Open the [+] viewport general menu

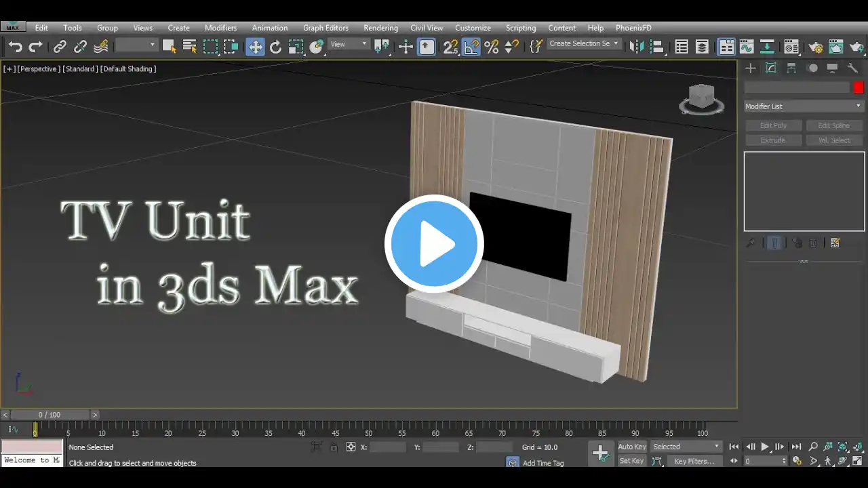(9, 68)
